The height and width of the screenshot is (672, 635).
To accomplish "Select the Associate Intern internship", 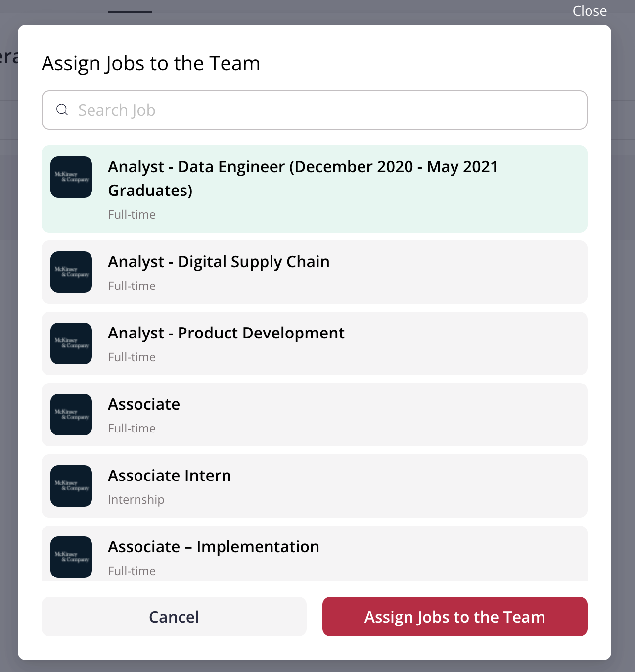I will (x=315, y=486).
